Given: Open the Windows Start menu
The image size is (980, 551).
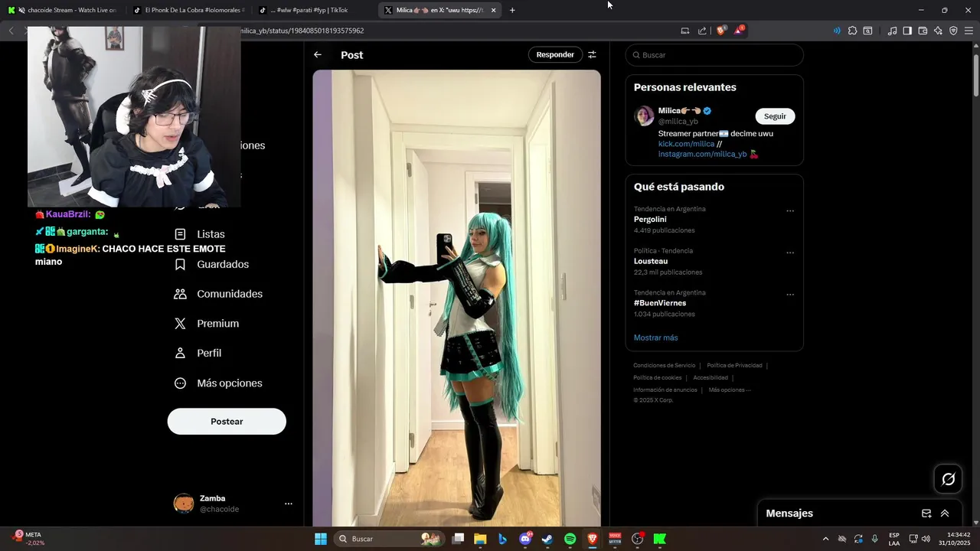Looking at the screenshot, I should pos(321,539).
